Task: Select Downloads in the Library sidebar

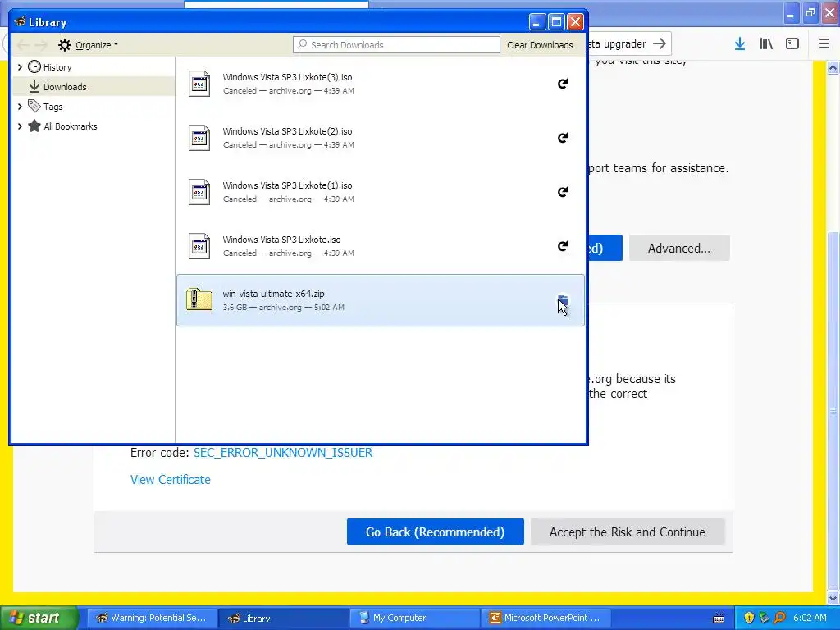Action: 94,86
